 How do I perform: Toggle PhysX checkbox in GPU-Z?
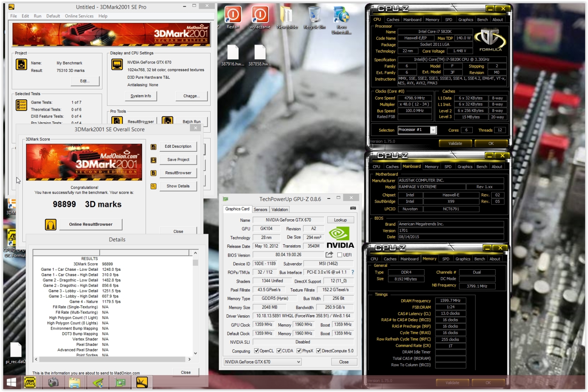click(x=299, y=351)
